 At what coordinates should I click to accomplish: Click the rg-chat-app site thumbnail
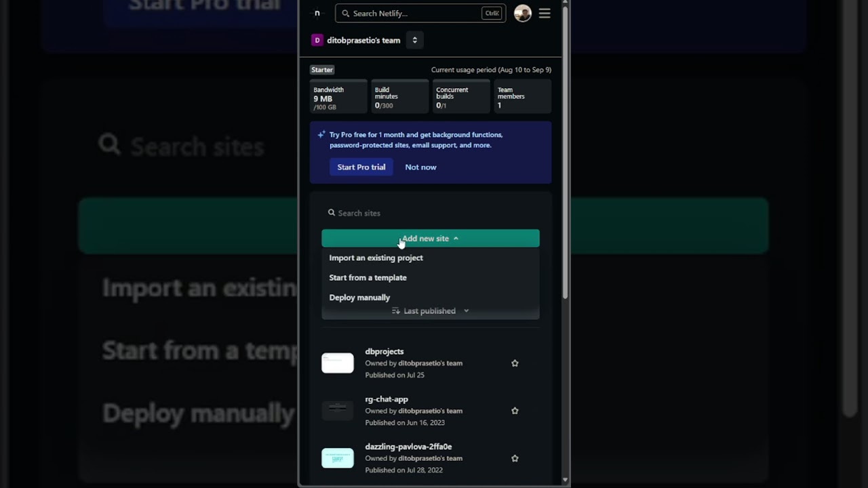338,411
